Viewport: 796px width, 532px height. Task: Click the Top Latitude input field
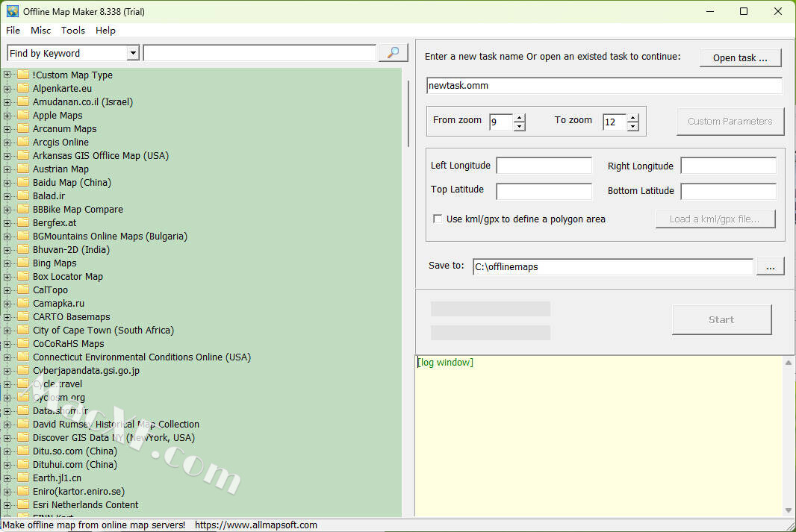pyautogui.click(x=544, y=191)
